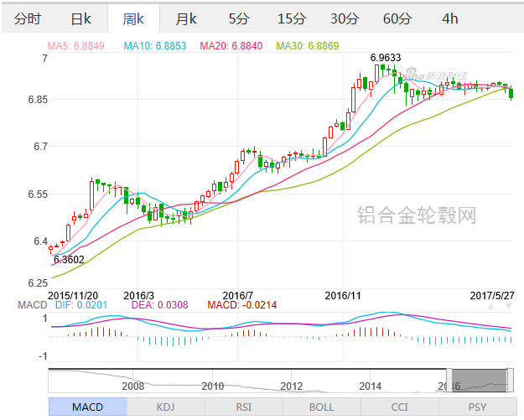Screen dimensions: 524x420
Task: Click the 2010 area in overview timeline
Action: [x=213, y=386]
